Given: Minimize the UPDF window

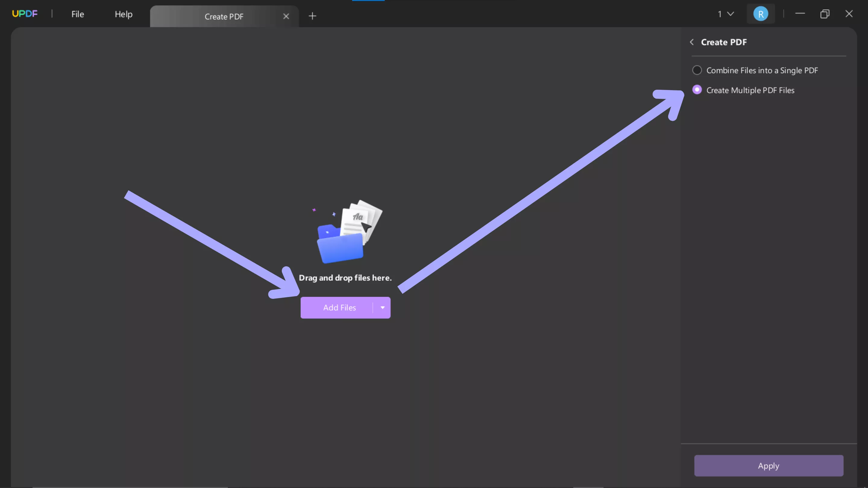Looking at the screenshot, I should click(800, 14).
